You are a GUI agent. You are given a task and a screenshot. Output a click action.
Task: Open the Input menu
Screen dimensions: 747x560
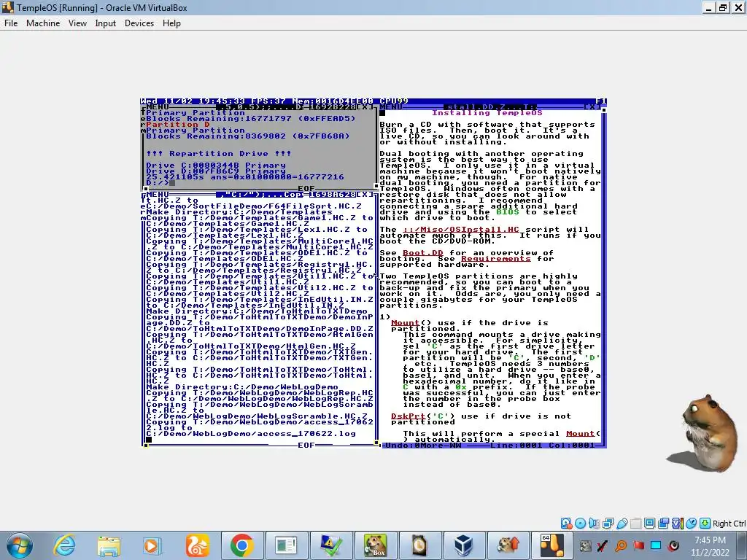[105, 23]
